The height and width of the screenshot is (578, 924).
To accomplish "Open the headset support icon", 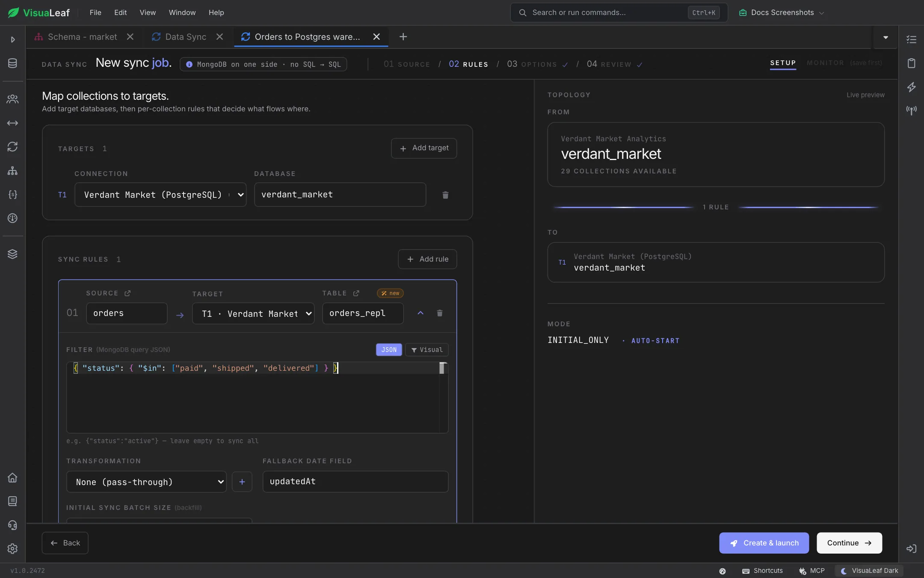I will coord(12,525).
